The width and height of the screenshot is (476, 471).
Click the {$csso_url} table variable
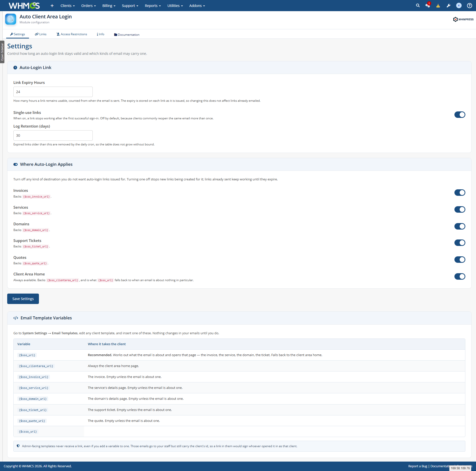click(28, 432)
